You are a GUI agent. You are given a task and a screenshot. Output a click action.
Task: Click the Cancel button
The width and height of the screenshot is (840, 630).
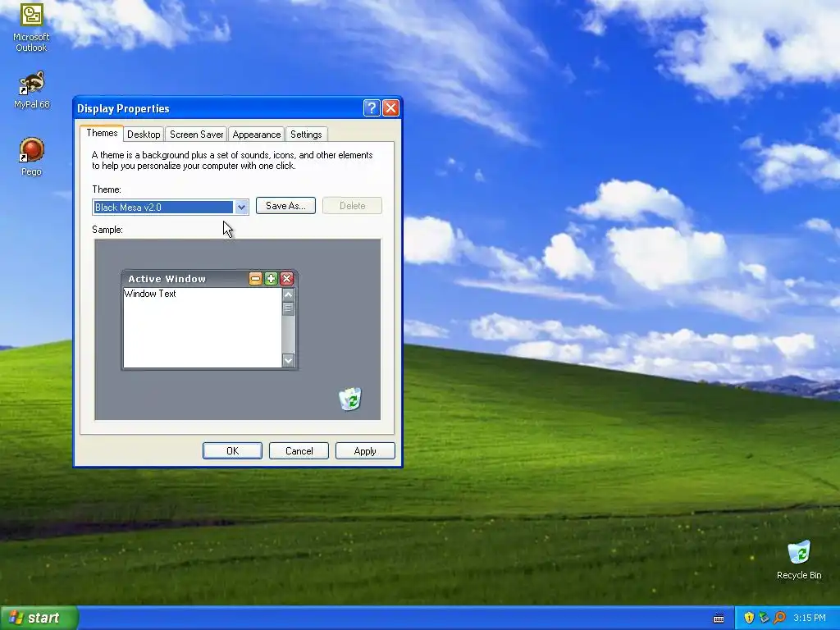tap(299, 451)
